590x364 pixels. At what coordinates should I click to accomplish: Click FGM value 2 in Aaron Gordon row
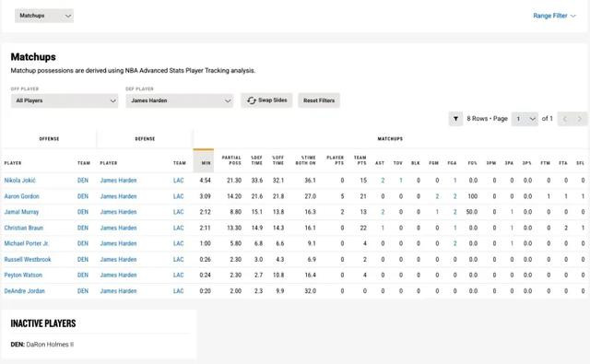pos(437,196)
